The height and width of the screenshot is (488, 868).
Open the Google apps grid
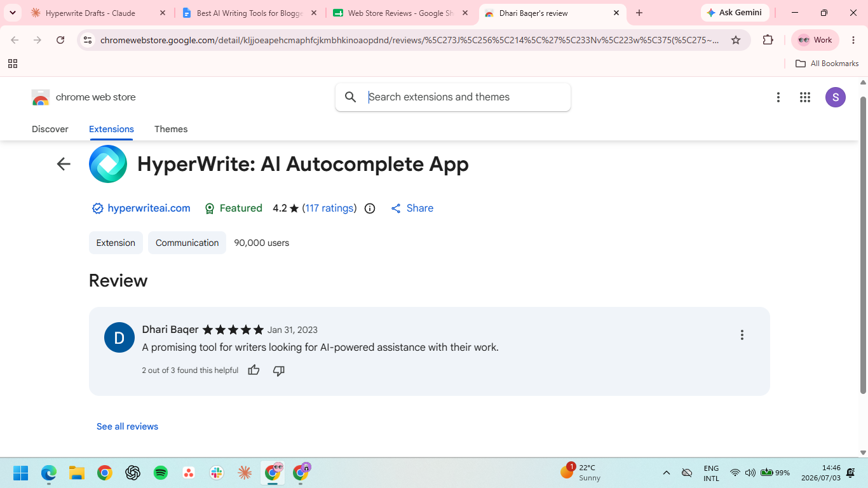805,97
